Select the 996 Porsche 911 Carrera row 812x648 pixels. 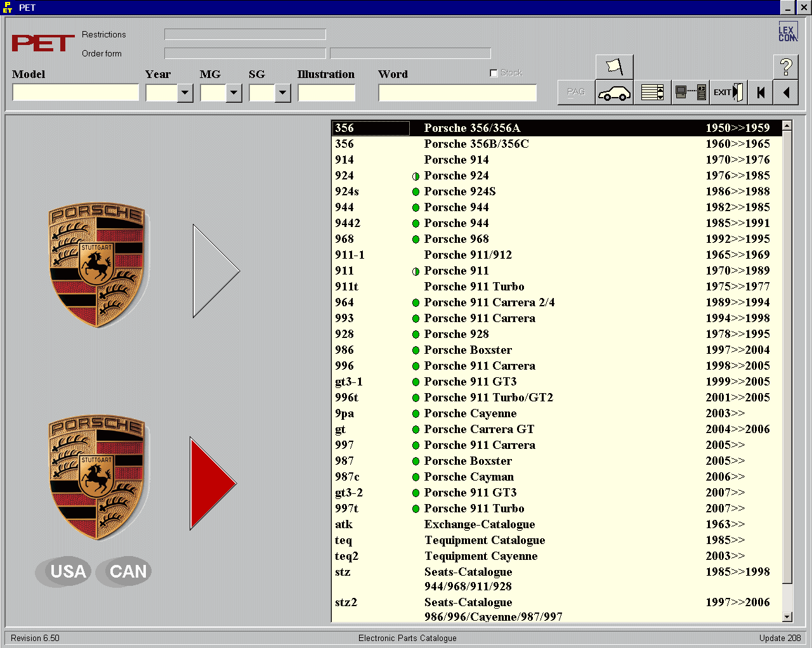click(x=556, y=366)
